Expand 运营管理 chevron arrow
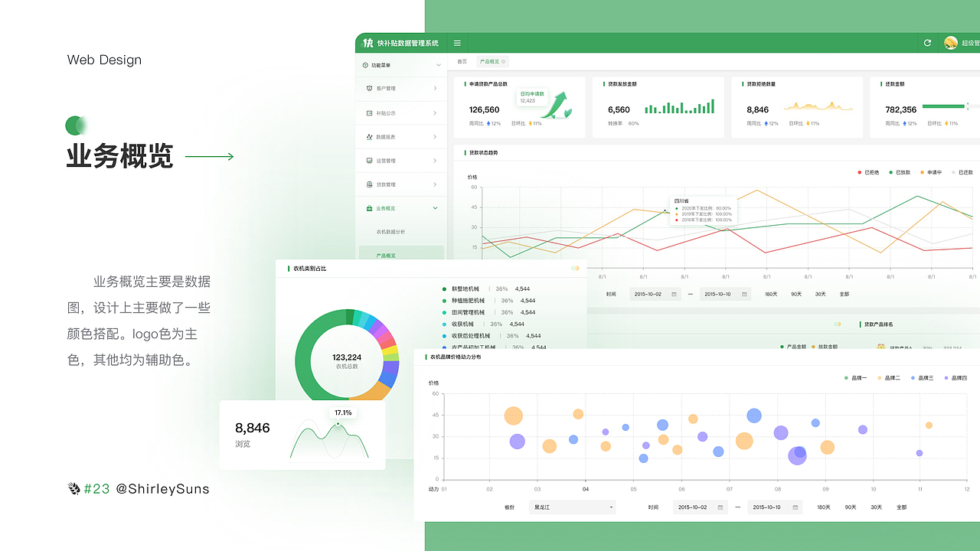This screenshot has width=980, height=551. coord(436,161)
